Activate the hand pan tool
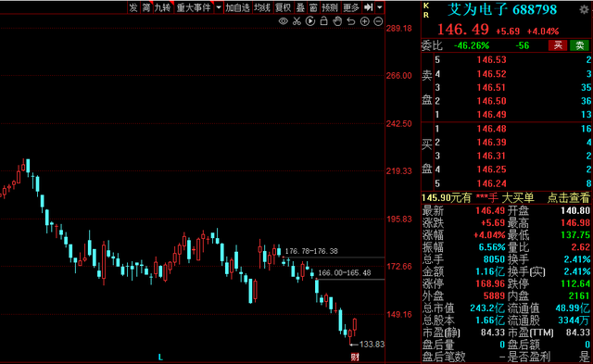The width and height of the screenshot is (593, 364). click(x=337, y=21)
